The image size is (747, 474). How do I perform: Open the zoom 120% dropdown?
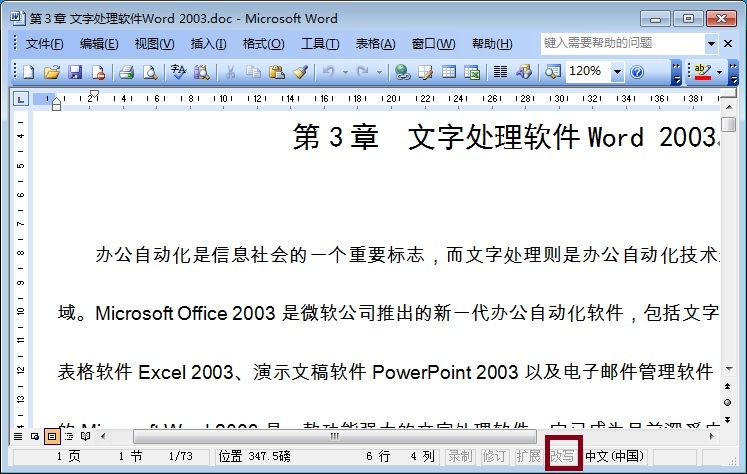(x=617, y=72)
